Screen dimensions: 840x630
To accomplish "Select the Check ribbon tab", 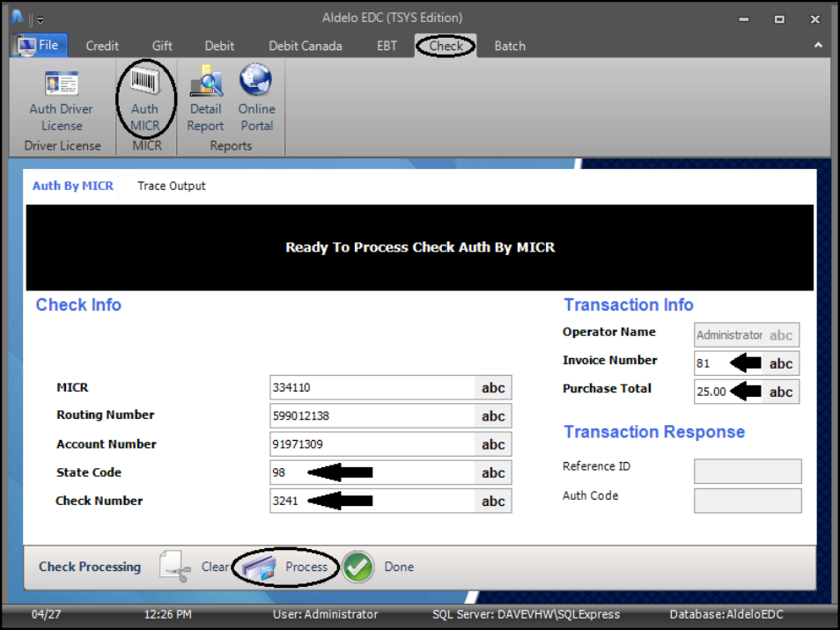I will coord(446,46).
